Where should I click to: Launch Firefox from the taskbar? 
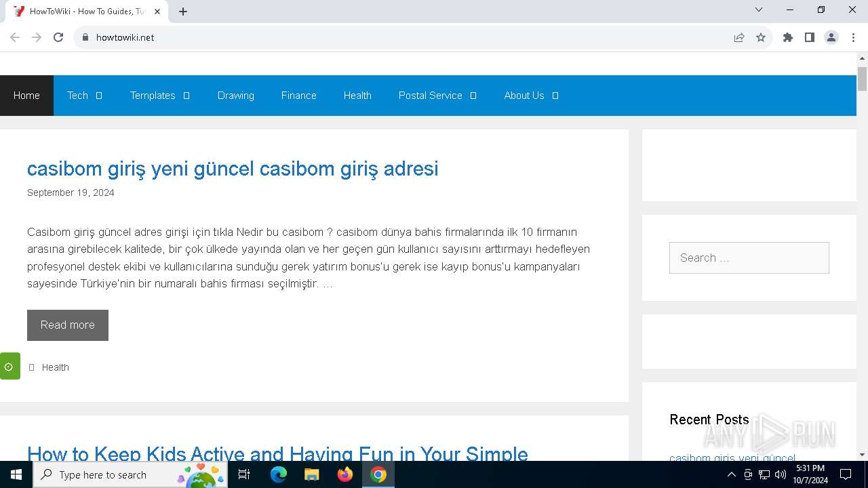point(345,474)
